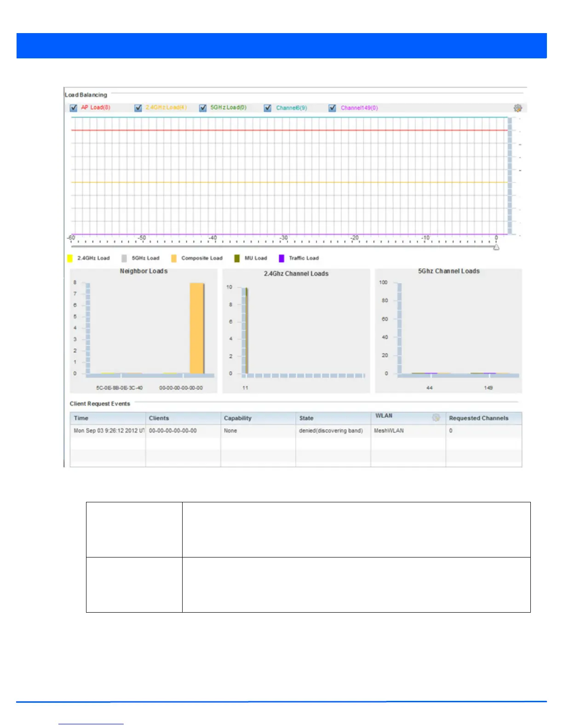Click the orange Composite Load bar in Neighbor Loads
563x728 pixels.
(197, 328)
